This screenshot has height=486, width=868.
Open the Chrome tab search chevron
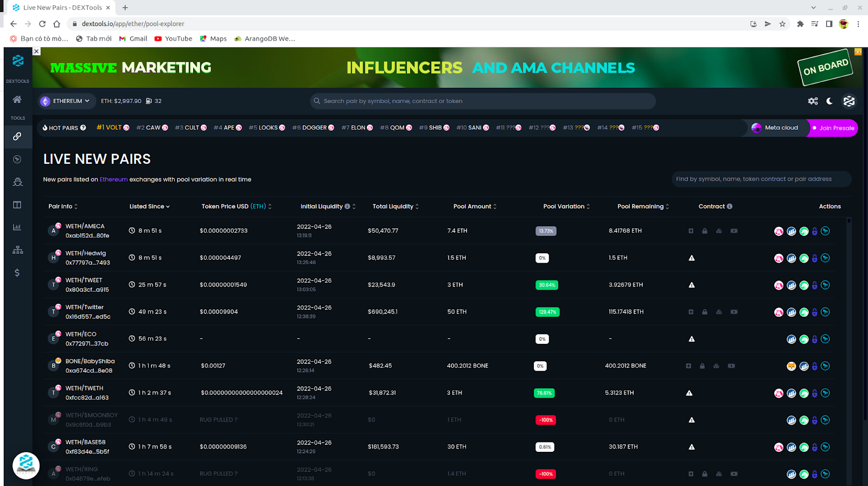tap(813, 8)
